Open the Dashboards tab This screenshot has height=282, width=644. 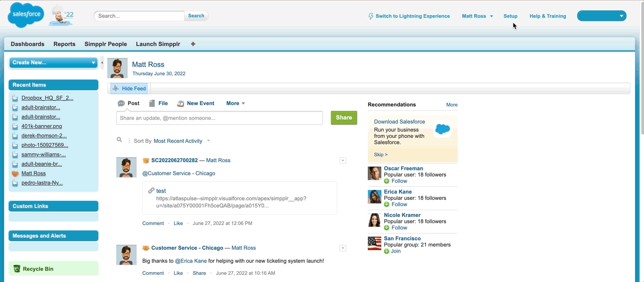pos(27,44)
